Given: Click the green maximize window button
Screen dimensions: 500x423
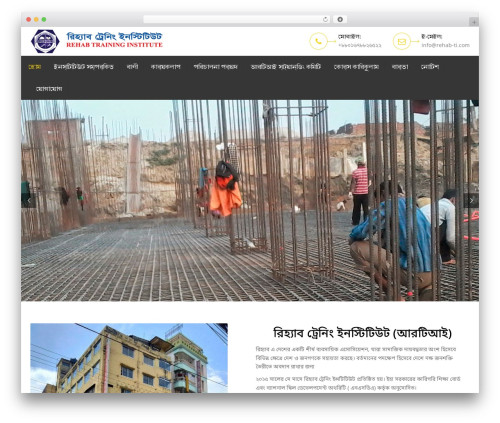Looking at the screenshot, I should point(44,20).
